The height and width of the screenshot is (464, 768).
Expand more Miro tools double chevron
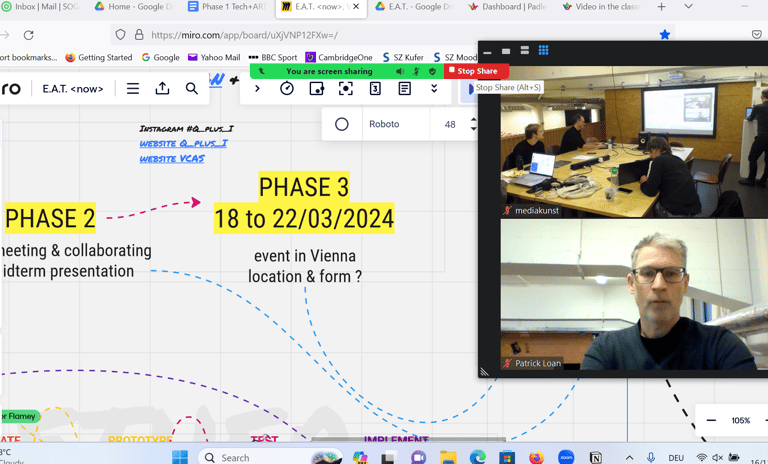click(x=434, y=89)
